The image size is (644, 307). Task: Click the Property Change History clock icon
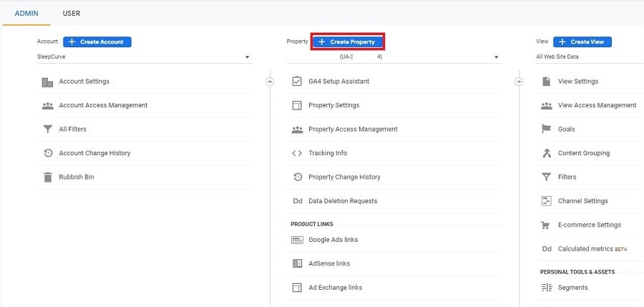point(298,177)
